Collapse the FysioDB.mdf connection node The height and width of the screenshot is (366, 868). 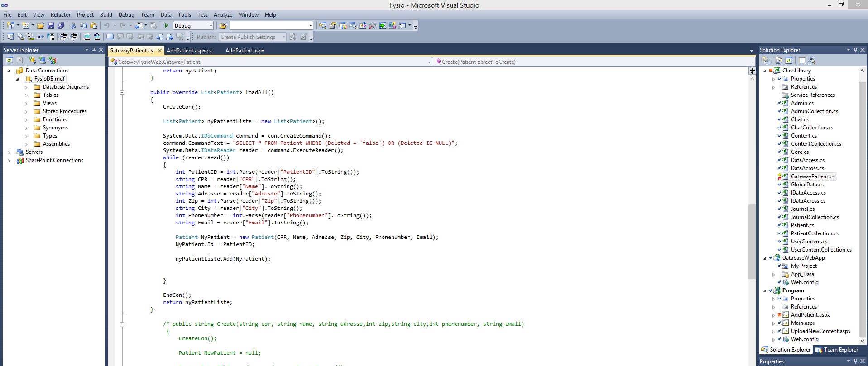[17, 79]
